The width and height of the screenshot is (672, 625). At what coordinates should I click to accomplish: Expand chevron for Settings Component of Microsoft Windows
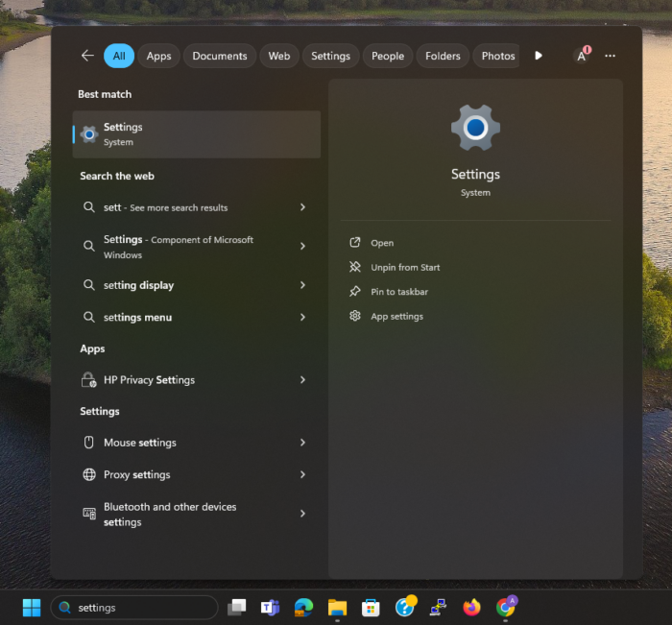click(x=302, y=246)
